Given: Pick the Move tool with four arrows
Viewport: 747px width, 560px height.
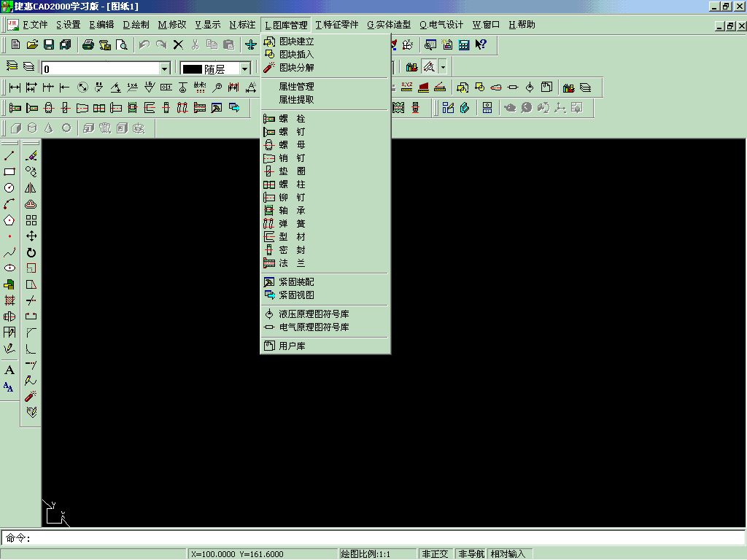Looking at the screenshot, I should pyautogui.click(x=31, y=236).
